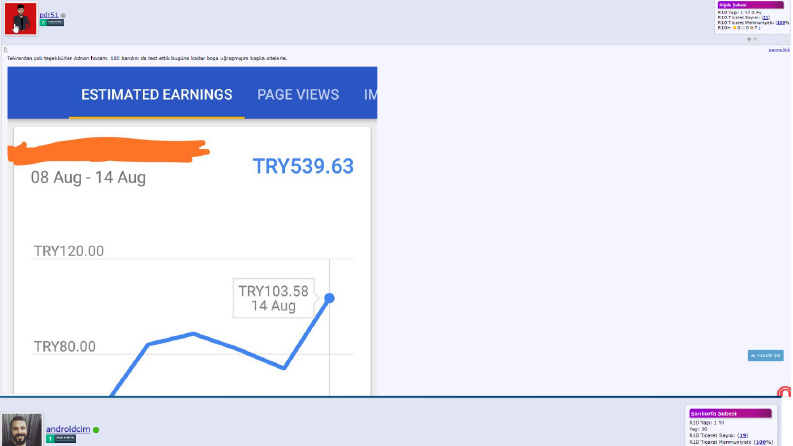Viewport: 793px width, 446px height.
Task: Click the gold medal icon in R10+ row
Action: tap(734, 28)
